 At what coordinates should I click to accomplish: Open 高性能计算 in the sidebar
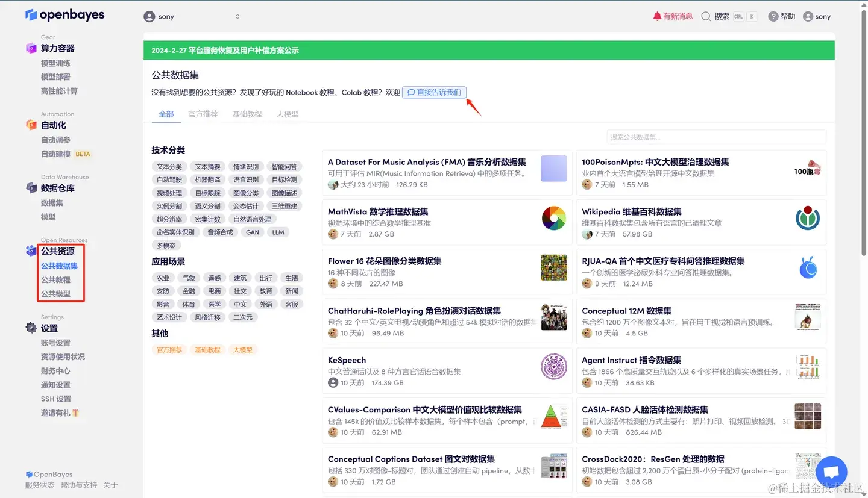[x=59, y=91]
